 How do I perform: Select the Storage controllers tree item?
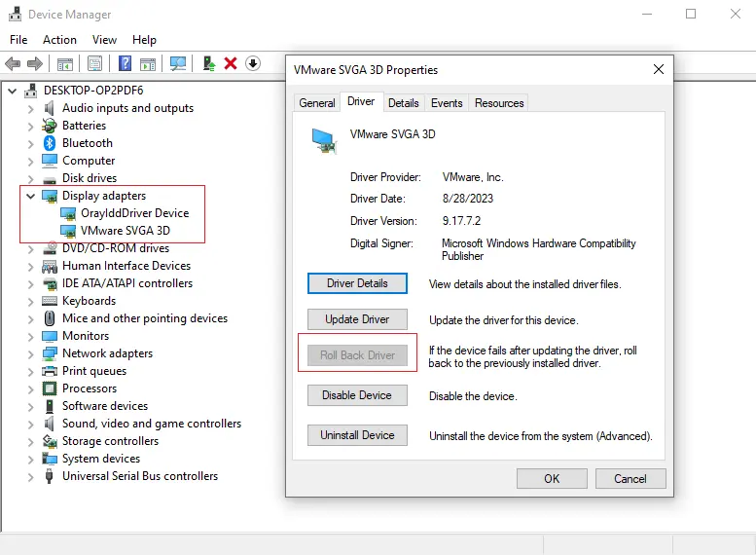[x=110, y=441]
